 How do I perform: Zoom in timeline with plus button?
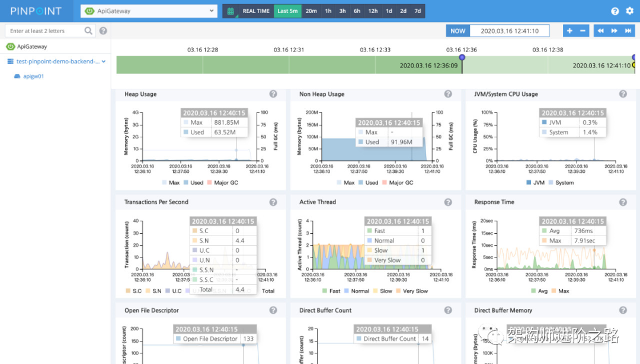(570, 31)
